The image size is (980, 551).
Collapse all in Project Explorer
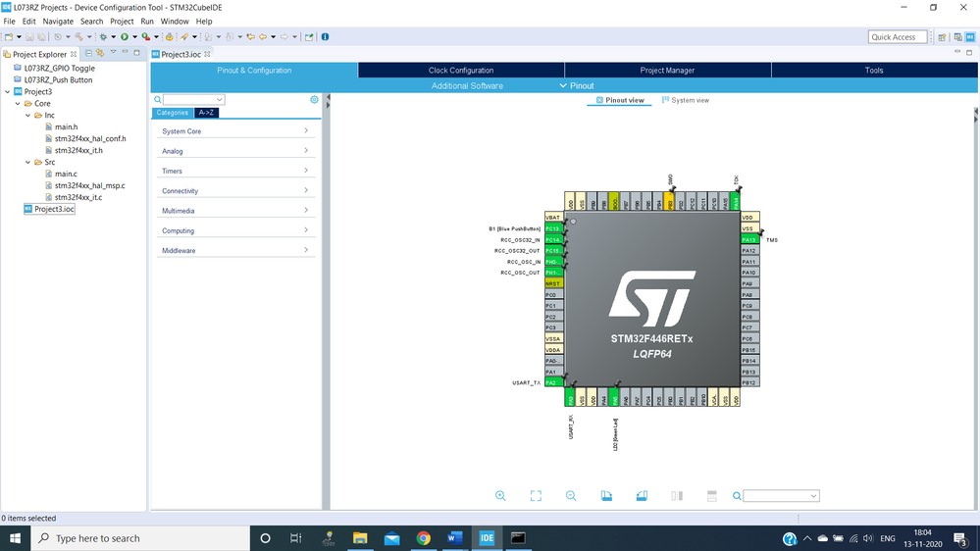click(x=88, y=54)
